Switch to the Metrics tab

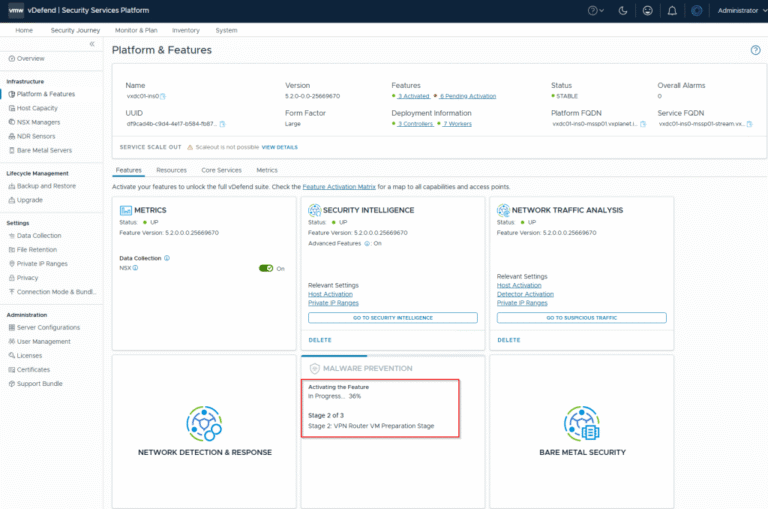coord(267,170)
